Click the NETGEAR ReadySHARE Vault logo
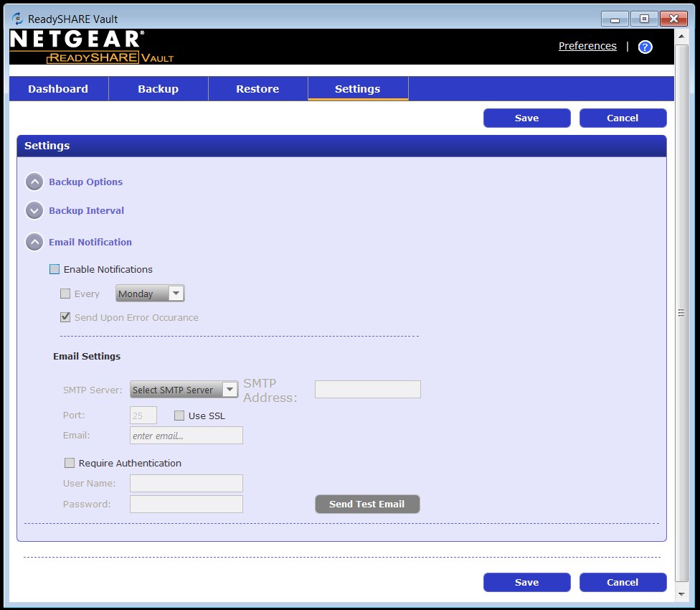Viewport: 700px width, 610px height. point(92,47)
